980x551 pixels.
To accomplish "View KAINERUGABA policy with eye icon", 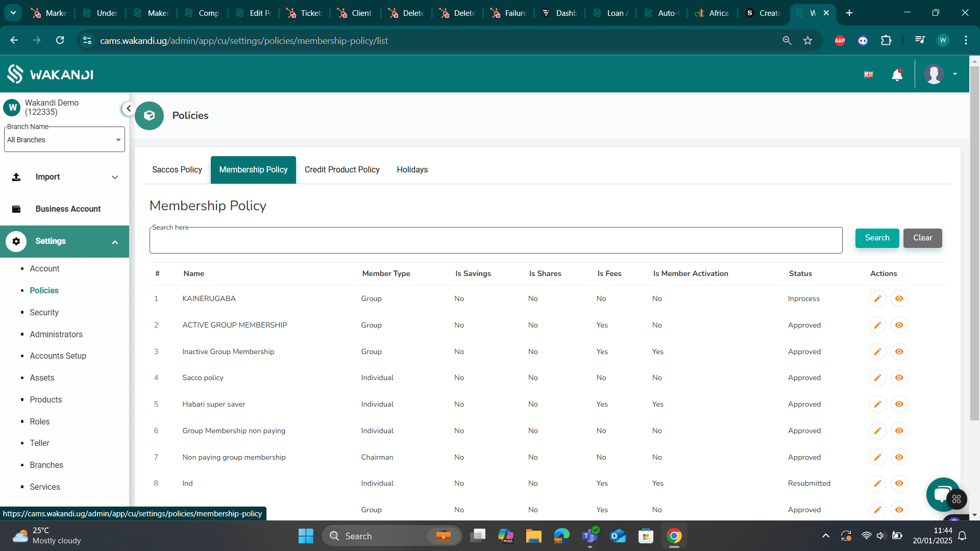I will [x=899, y=298].
